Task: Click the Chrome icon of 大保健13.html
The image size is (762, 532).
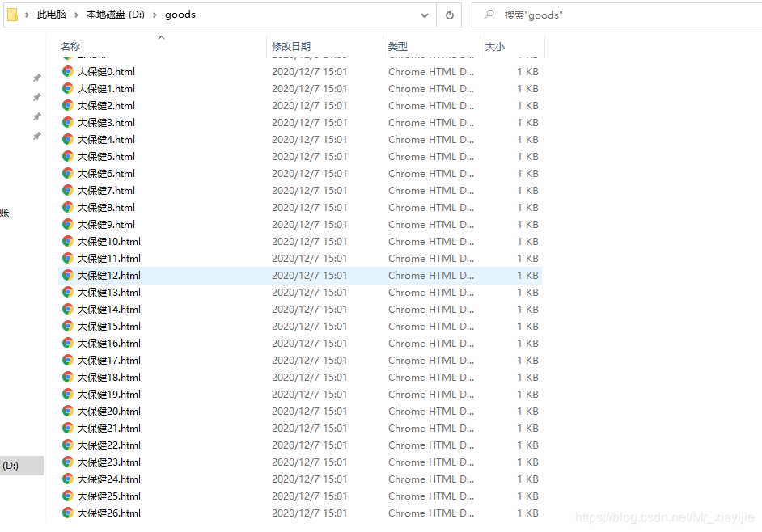Action: [x=68, y=293]
